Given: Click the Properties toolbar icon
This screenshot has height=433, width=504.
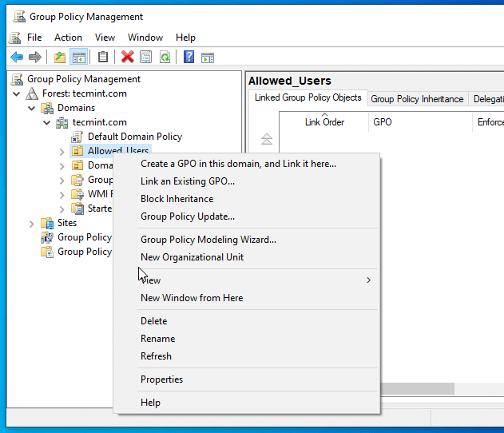Looking at the screenshot, I should pos(145,57).
